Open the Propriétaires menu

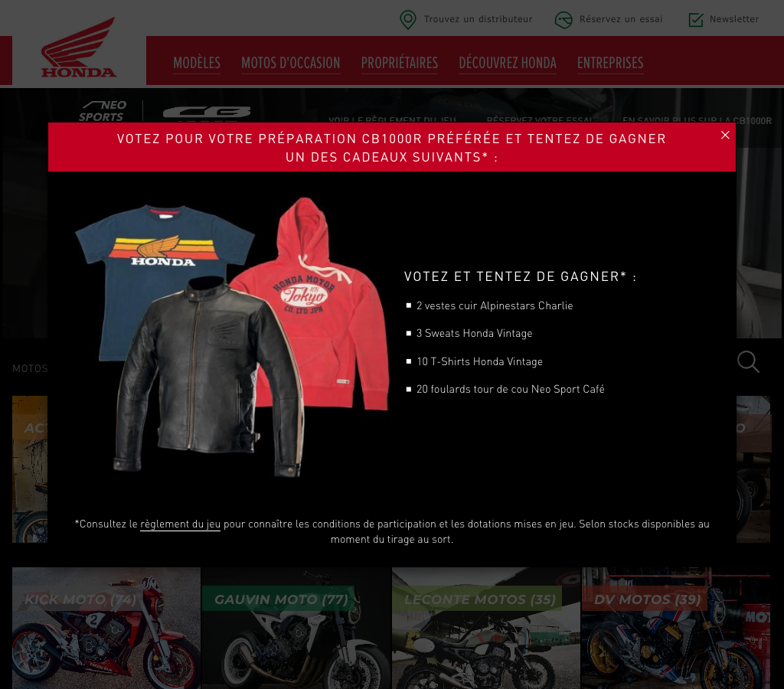[400, 63]
